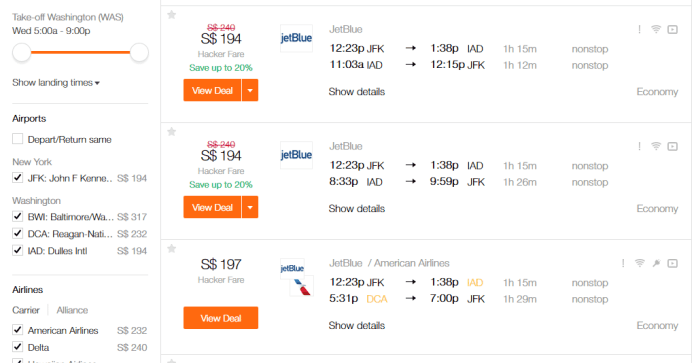The height and width of the screenshot is (363, 696).
Task: Open dropdown arrow beside second View Deal
Action: [x=250, y=207]
